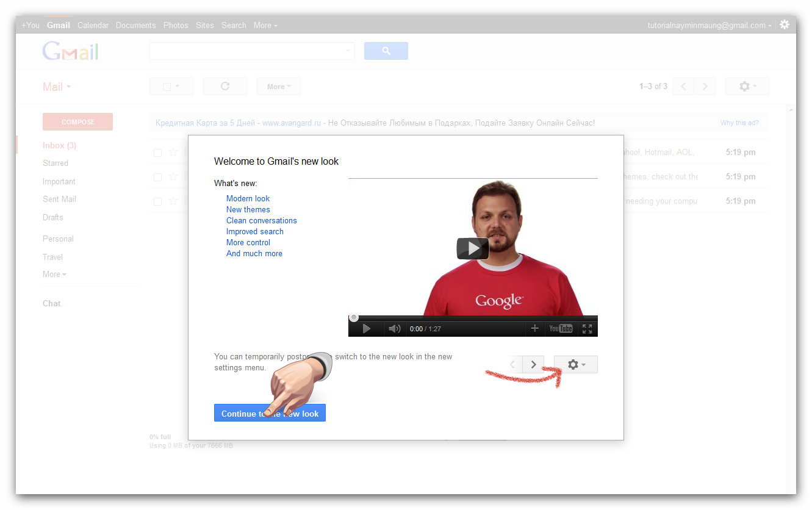
Task: Click the next arrow in the welcome dialog
Action: click(533, 365)
